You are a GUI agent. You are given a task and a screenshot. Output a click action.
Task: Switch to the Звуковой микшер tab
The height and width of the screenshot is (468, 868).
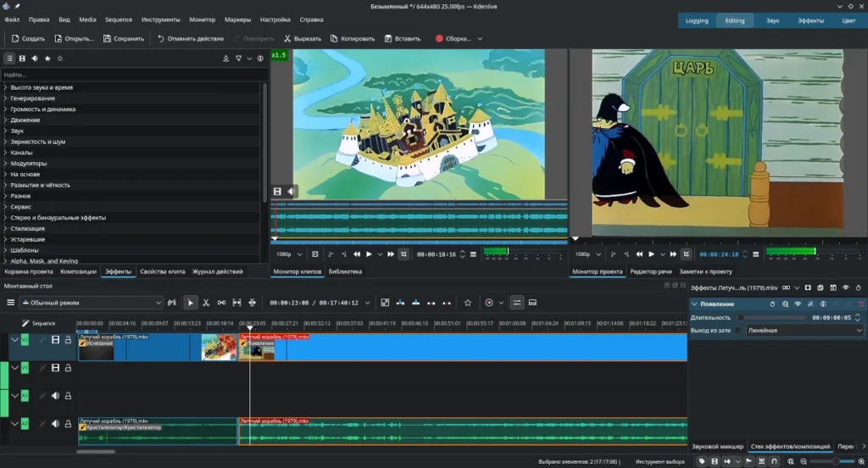pyautogui.click(x=717, y=447)
